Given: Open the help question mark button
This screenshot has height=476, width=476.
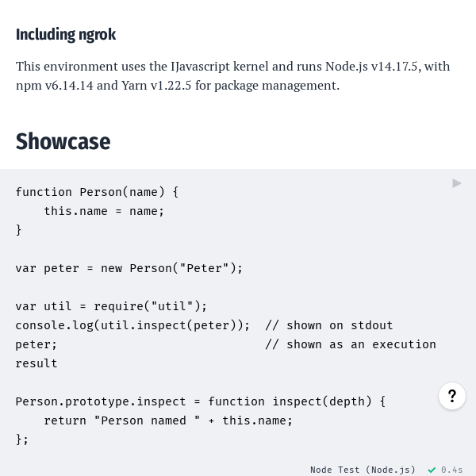Looking at the screenshot, I should 452,396.
